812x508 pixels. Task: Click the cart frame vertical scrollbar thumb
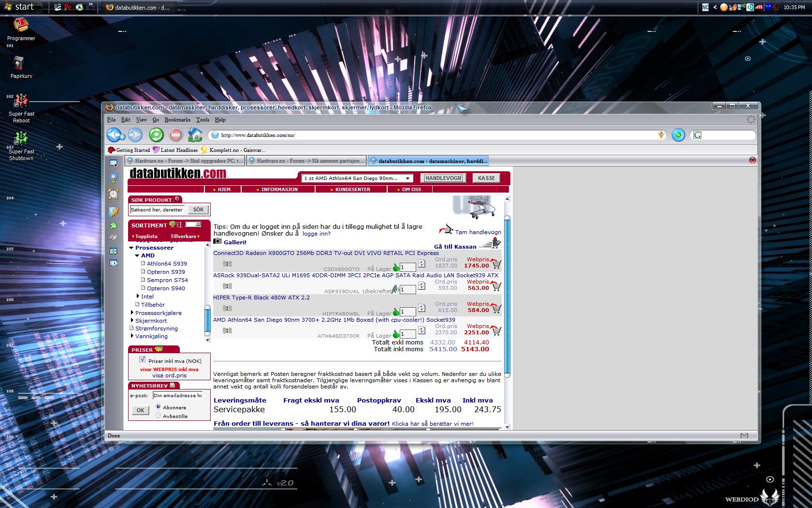click(x=507, y=297)
